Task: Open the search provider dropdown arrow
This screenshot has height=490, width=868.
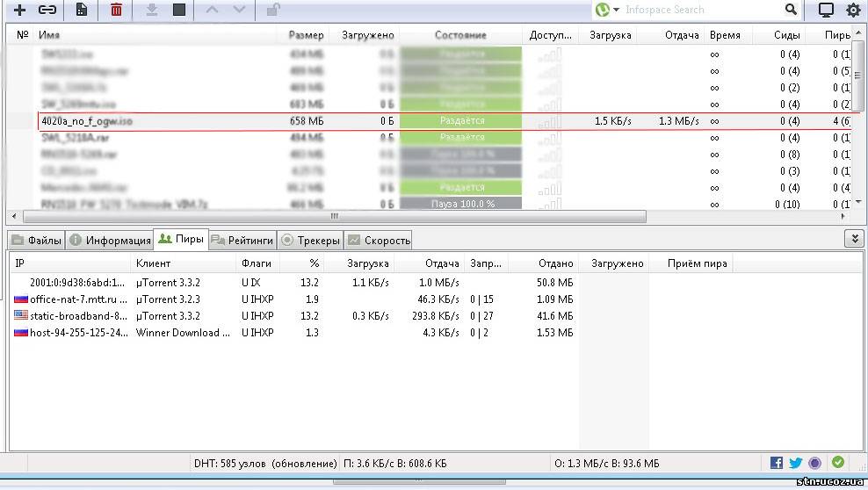Action: (x=617, y=10)
